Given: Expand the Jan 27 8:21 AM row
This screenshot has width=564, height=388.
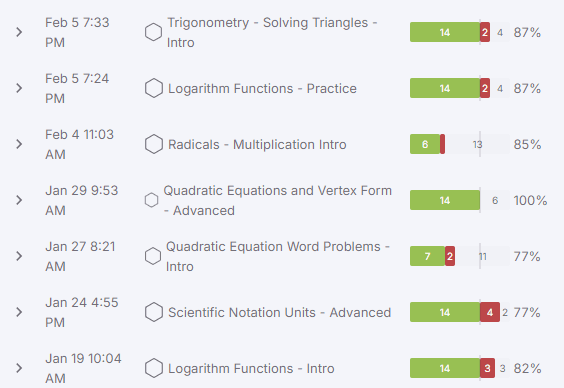Looking at the screenshot, I should coord(19,256).
